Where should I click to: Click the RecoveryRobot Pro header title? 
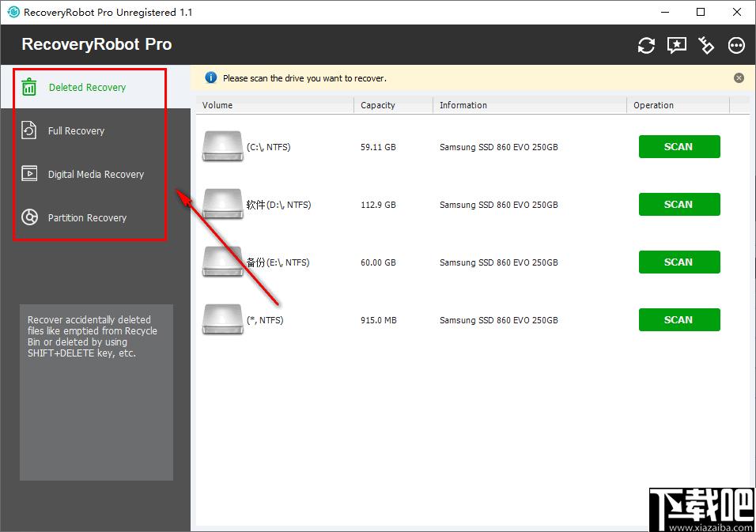(97, 44)
